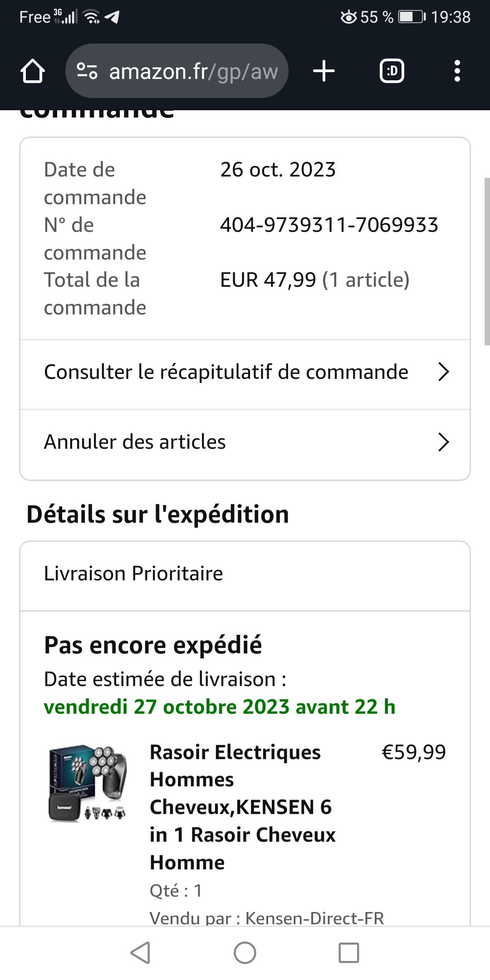The height and width of the screenshot is (980, 490).
Task: Open the Kensen-Direct-FR seller link
Action: 314,918
